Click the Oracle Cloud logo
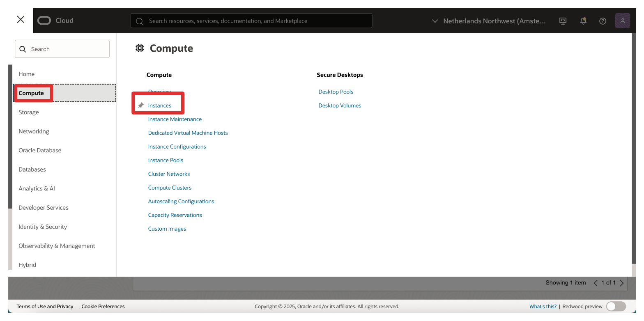The height and width of the screenshot is (321, 644). (55, 21)
